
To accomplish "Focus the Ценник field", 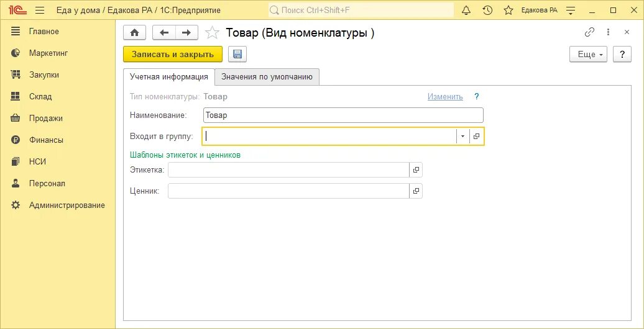I will click(288, 191).
